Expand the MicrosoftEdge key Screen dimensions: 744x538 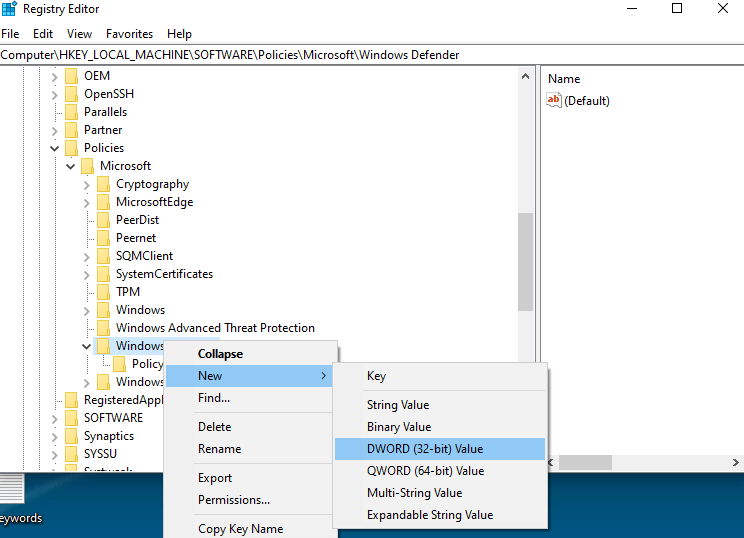[86, 203]
